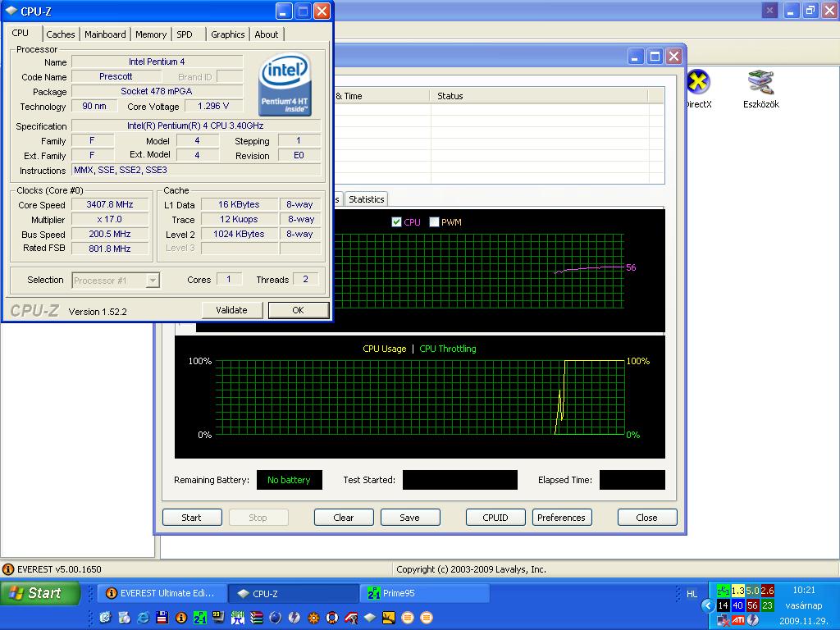The image size is (840, 630).
Task: Clear the stability test log
Action: coord(344,518)
